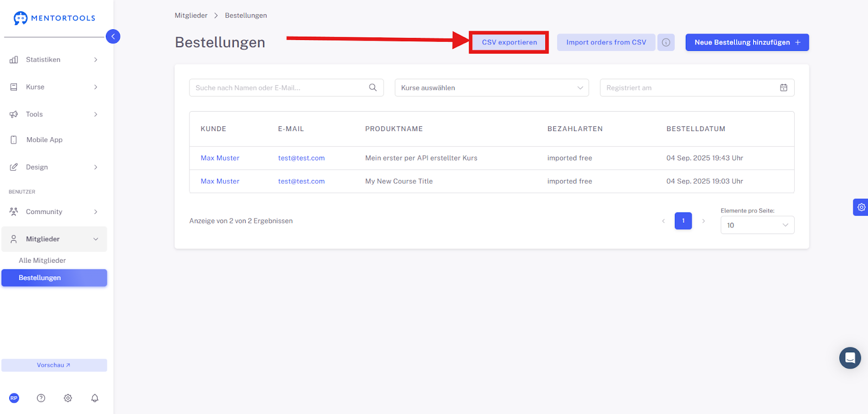Collapse the sidebar with the round arrow button
868x414 pixels.
tap(113, 36)
